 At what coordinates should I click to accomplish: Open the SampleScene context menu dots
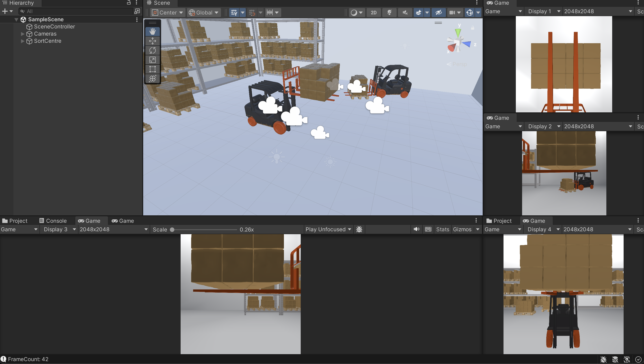pos(137,19)
